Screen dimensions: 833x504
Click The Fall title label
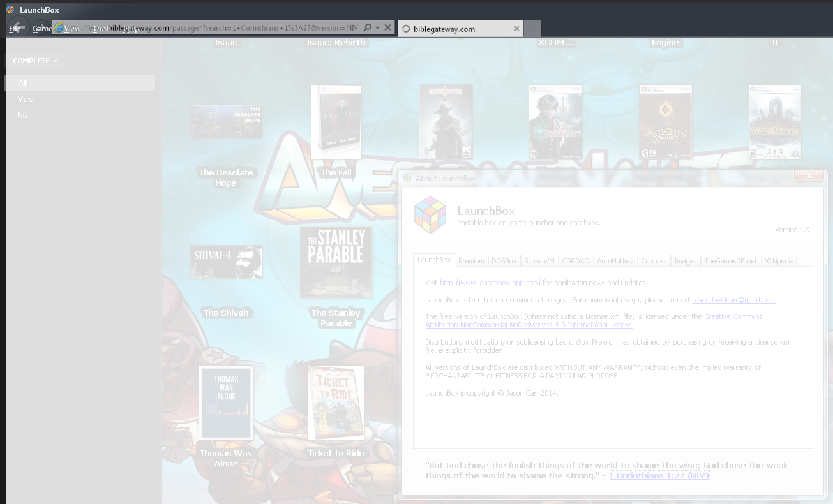(x=336, y=173)
